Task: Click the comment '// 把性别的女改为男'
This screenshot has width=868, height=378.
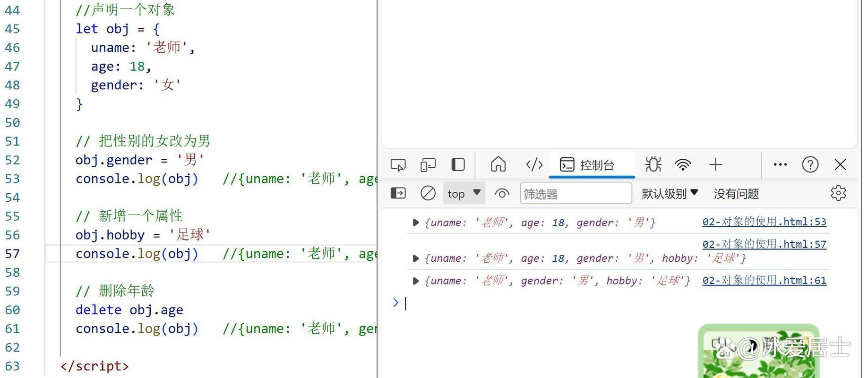Action: [143, 141]
